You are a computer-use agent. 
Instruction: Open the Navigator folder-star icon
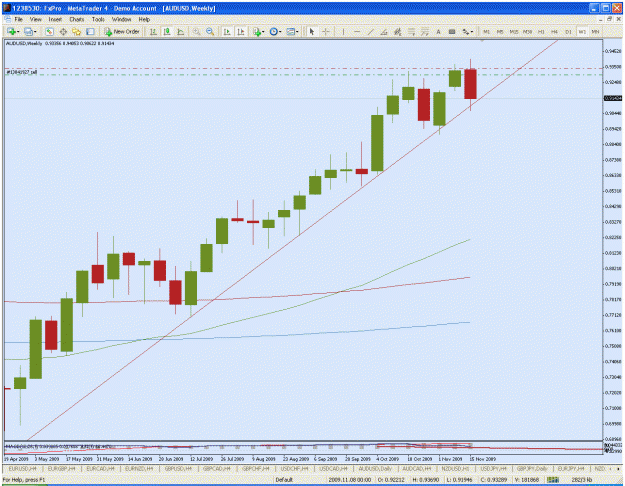click(x=77, y=31)
